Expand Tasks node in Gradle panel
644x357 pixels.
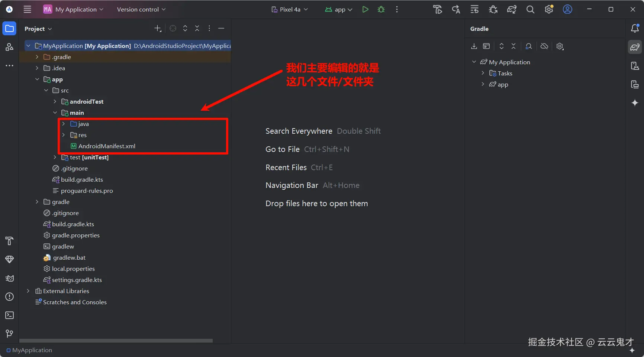[483, 73]
